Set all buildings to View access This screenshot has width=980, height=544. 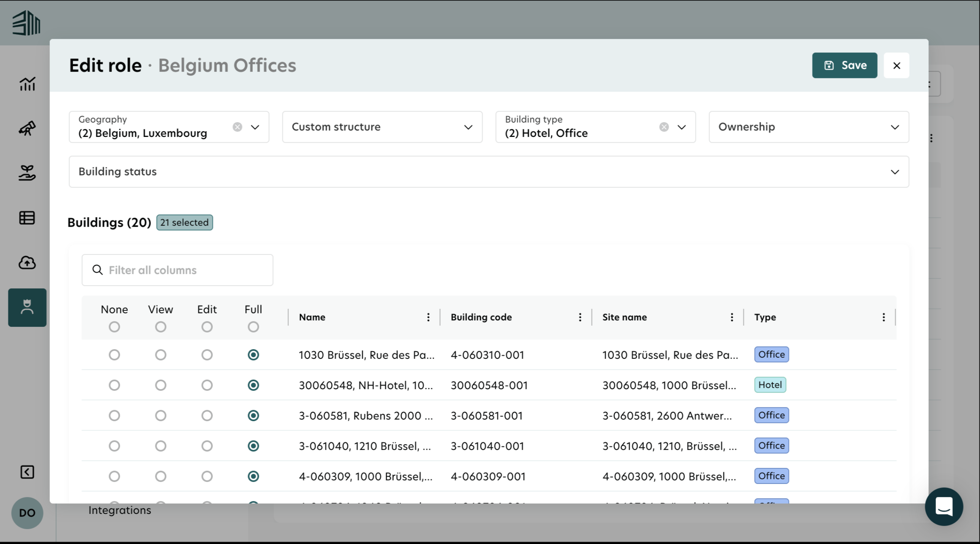(160, 327)
